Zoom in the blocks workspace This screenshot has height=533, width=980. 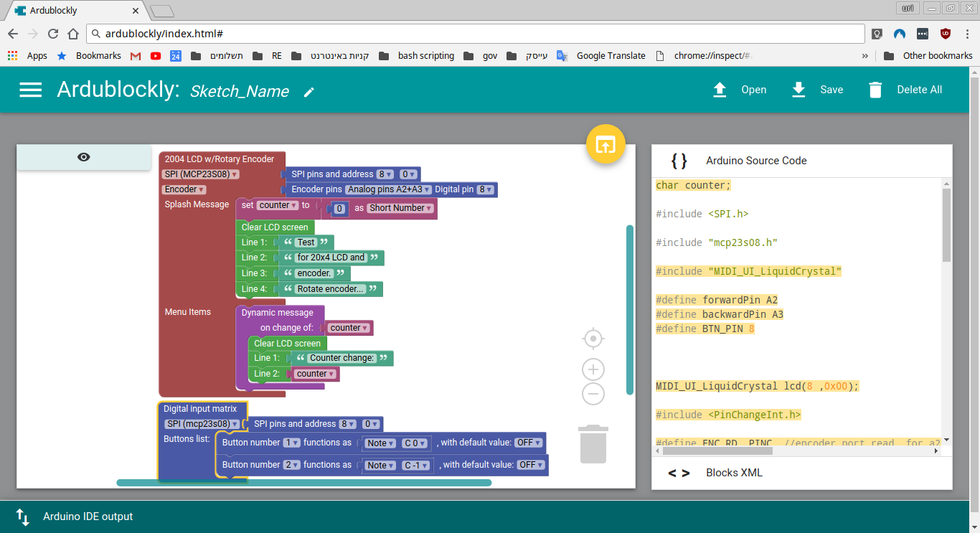[593, 370]
